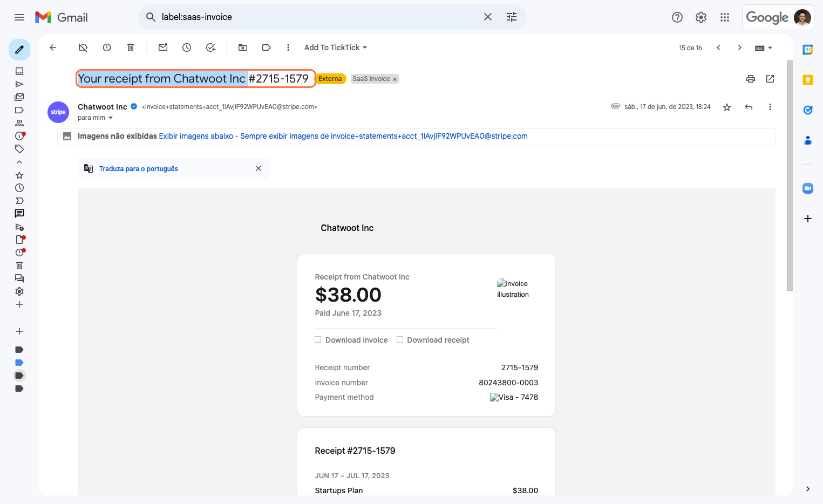Open Inbox from the left sidebar
This screenshot has width=823, height=504.
coord(19,71)
